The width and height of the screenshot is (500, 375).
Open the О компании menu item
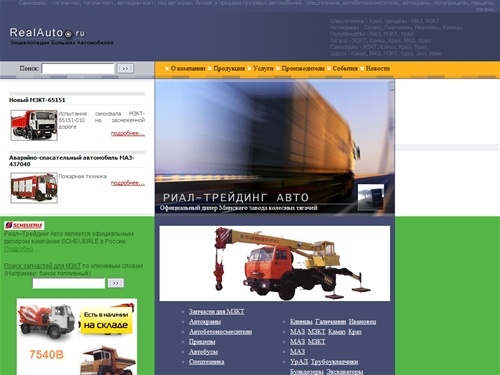[188, 68]
